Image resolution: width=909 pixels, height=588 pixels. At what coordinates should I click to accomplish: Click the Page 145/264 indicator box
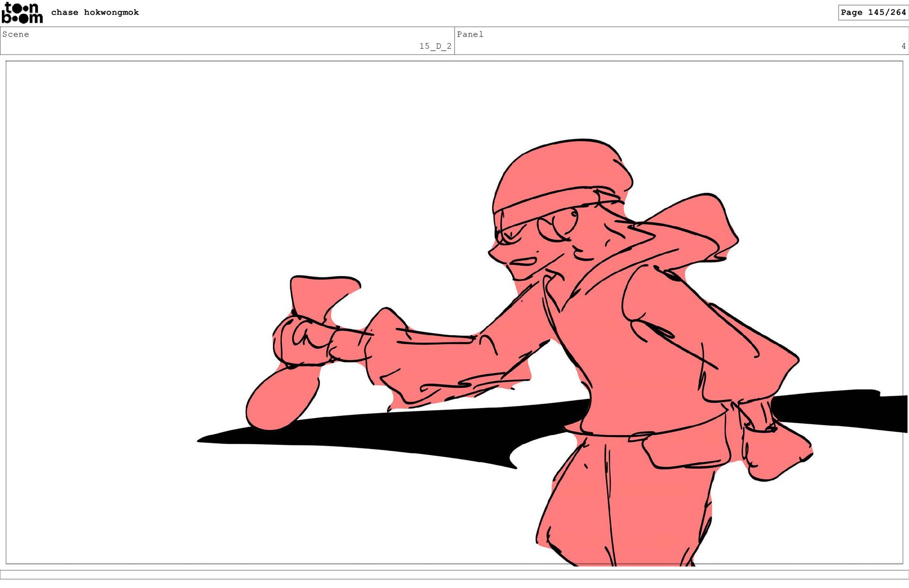[x=873, y=12]
